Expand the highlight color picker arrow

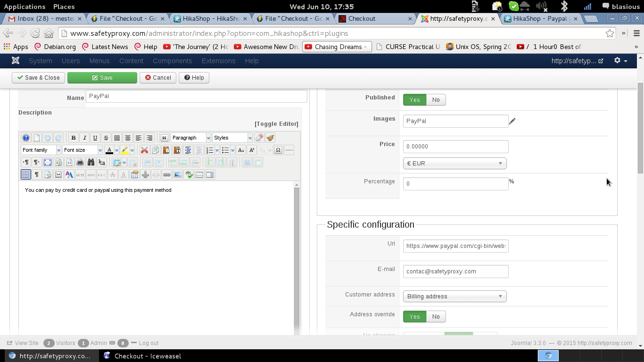[x=132, y=150]
